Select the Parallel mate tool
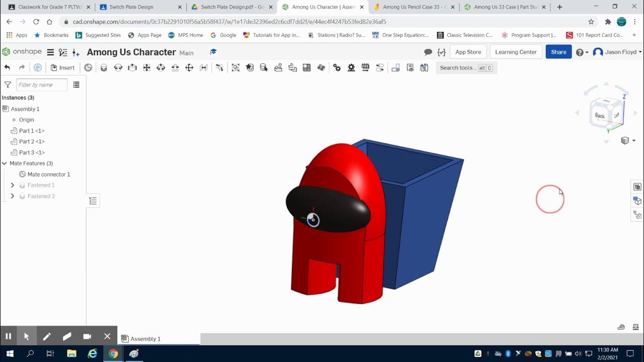The width and height of the screenshot is (644, 362). (204, 67)
